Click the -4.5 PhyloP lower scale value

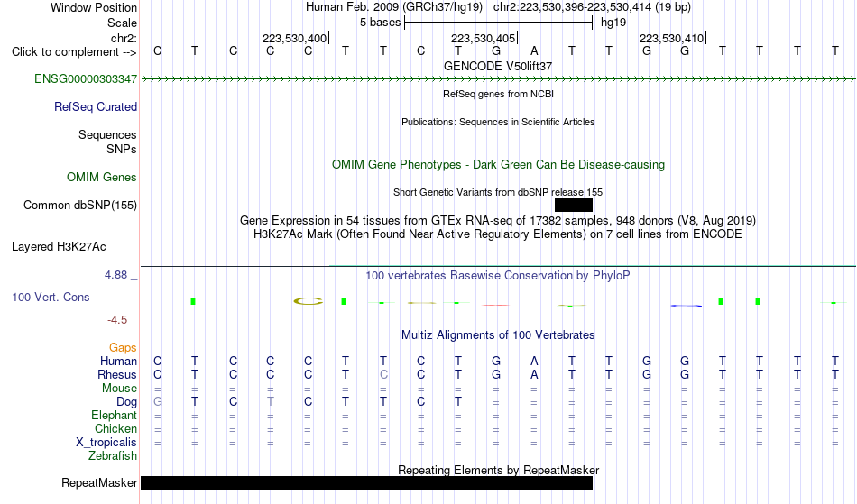pyautogui.click(x=117, y=320)
